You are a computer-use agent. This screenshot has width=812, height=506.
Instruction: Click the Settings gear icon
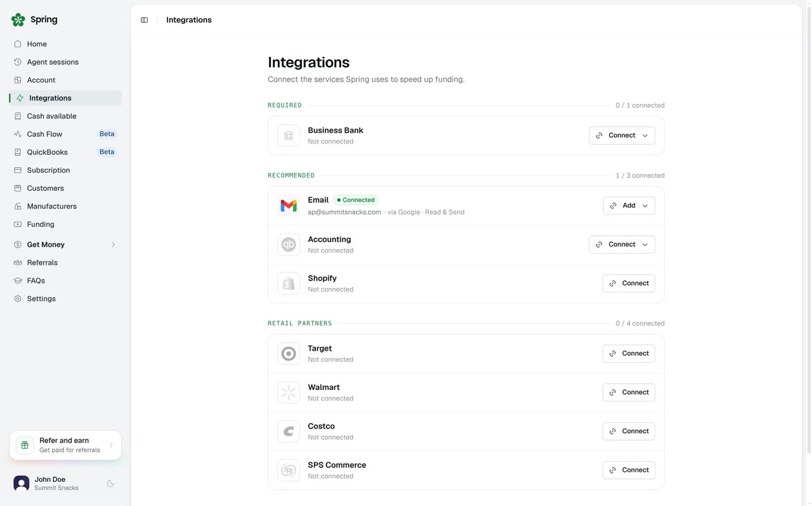tap(18, 299)
